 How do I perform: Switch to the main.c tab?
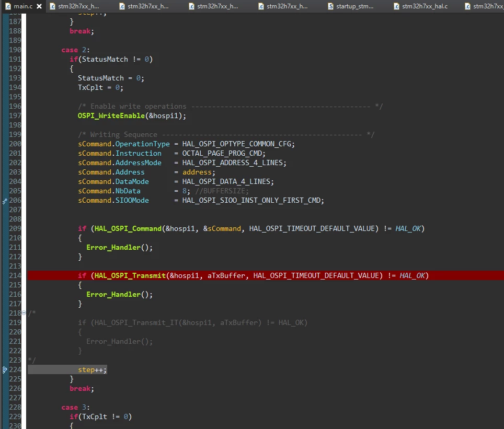tap(23, 6)
